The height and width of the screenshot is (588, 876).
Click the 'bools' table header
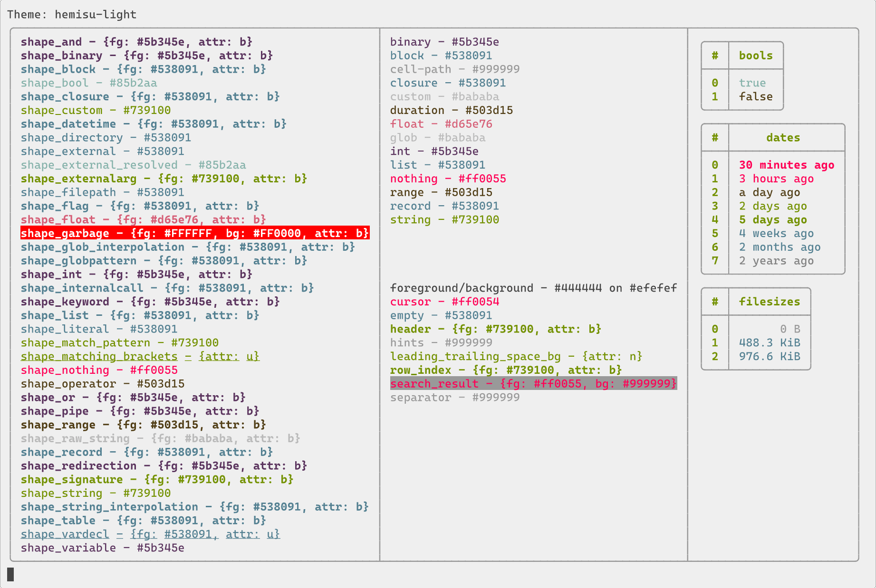click(756, 56)
